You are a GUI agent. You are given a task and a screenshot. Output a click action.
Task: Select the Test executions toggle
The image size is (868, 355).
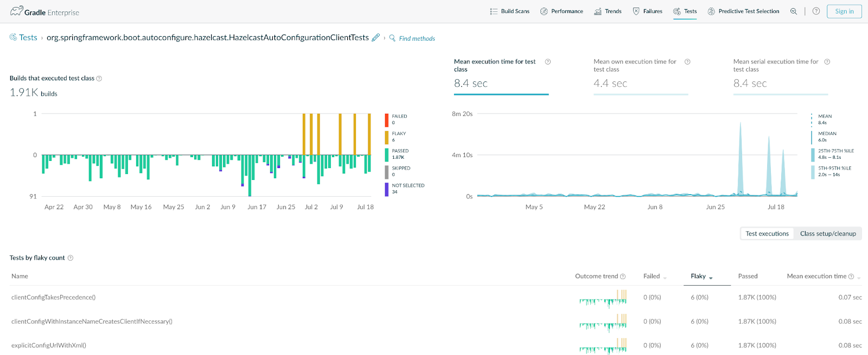point(767,234)
